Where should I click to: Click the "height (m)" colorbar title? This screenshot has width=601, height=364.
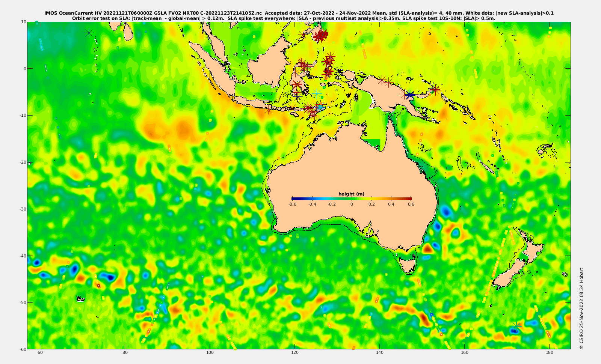[x=351, y=194]
